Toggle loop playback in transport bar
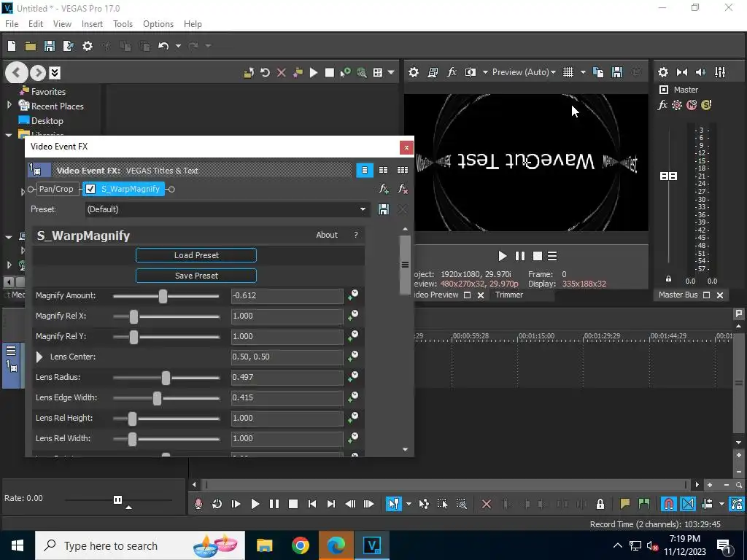 point(217,504)
